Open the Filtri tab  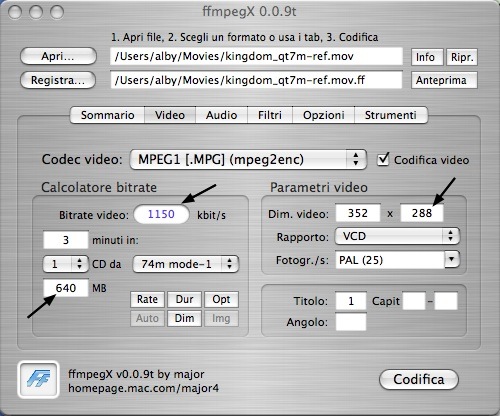[x=270, y=115]
